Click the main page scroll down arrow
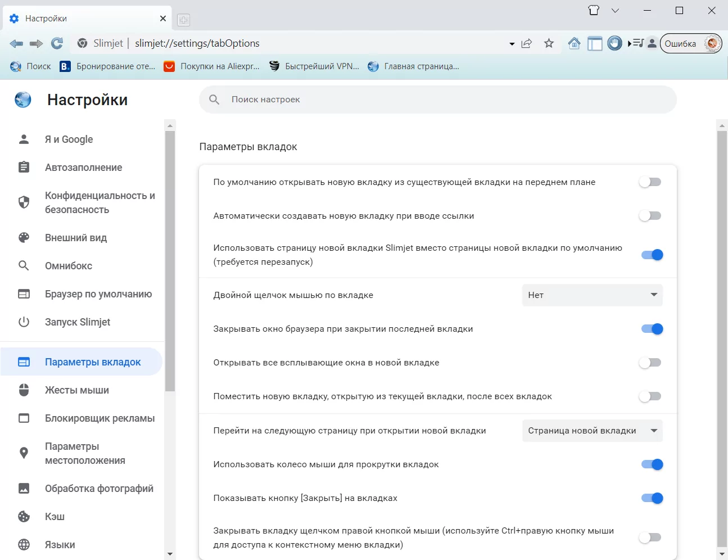The width and height of the screenshot is (728, 560). point(722,554)
